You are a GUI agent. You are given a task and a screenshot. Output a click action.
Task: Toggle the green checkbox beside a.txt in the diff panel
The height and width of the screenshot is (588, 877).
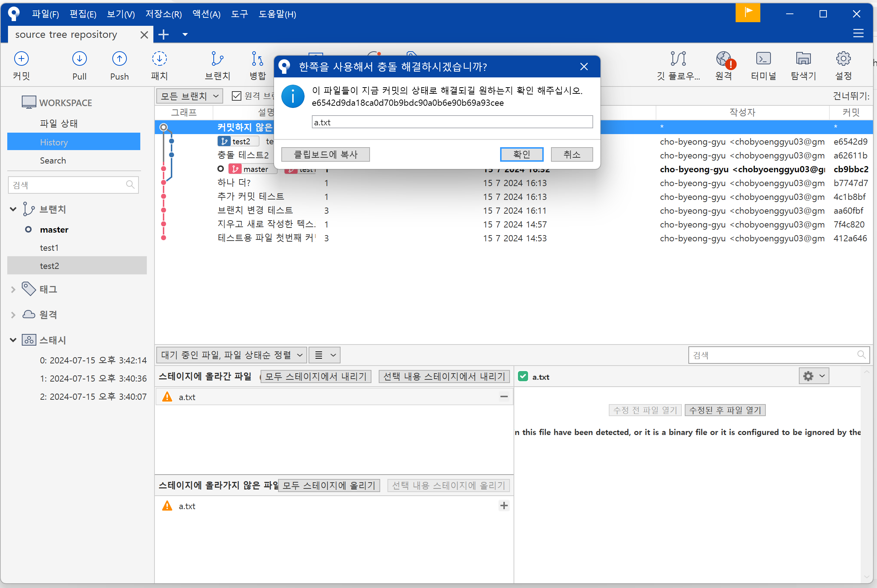[523, 376]
